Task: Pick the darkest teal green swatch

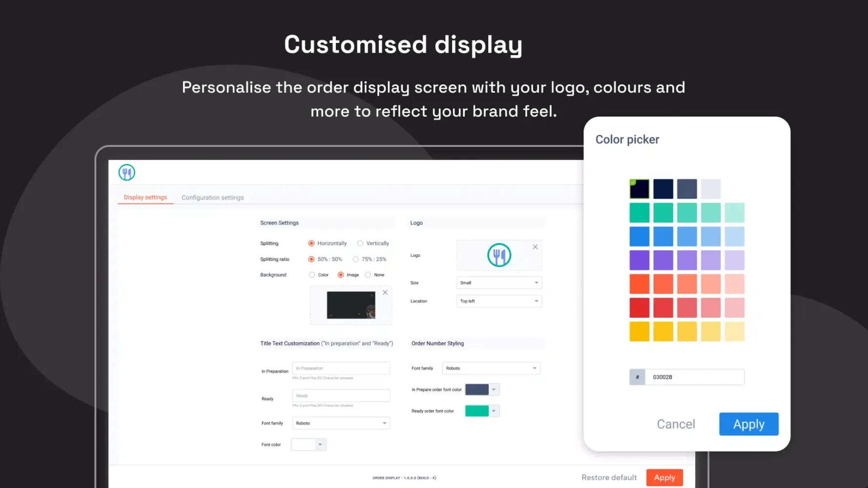Action: coord(640,213)
